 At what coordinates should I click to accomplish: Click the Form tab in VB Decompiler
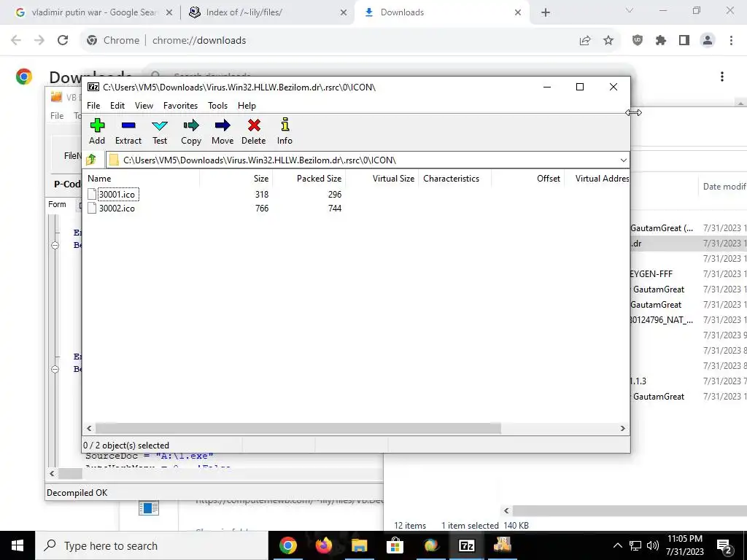click(x=57, y=204)
